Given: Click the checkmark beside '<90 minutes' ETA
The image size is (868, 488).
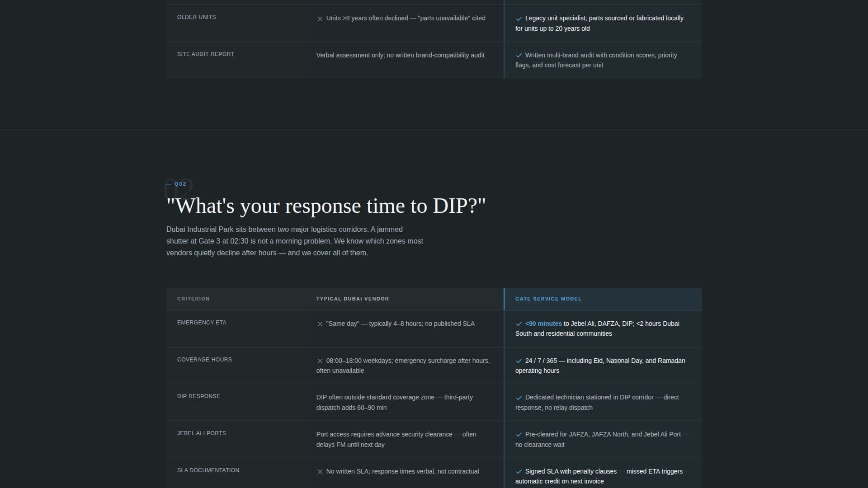Looking at the screenshot, I should pos(519,324).
